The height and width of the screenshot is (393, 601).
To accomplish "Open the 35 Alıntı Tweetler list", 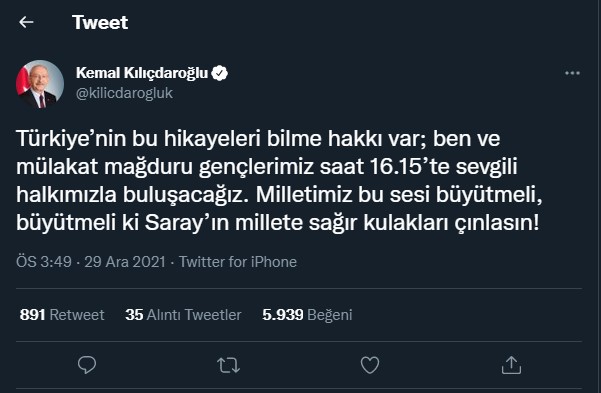I will point(183,315).
